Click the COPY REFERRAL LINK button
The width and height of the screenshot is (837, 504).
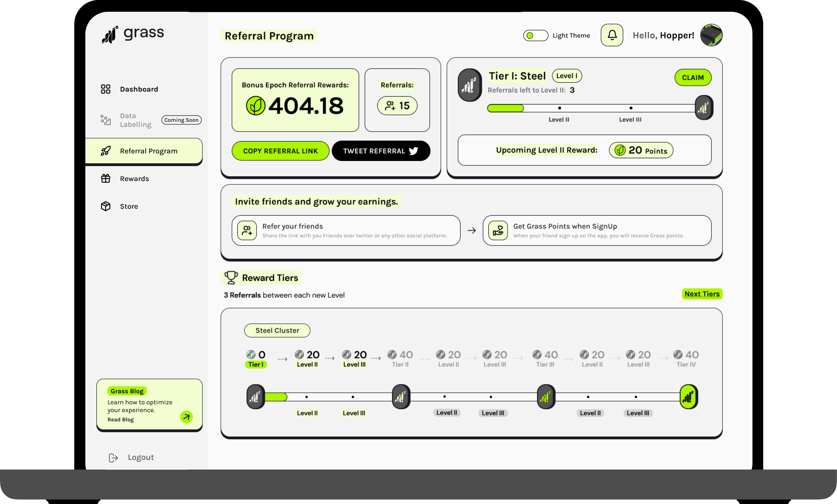coord(280,151)
